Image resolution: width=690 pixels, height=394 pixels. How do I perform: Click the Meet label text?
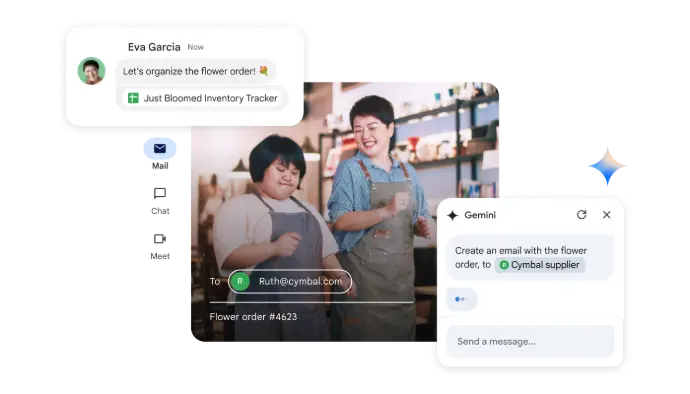(160, 256)
